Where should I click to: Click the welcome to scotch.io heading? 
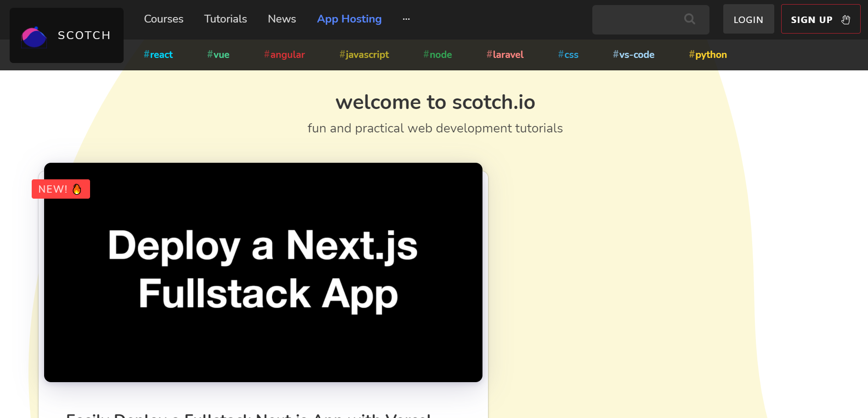click(435, 102)
